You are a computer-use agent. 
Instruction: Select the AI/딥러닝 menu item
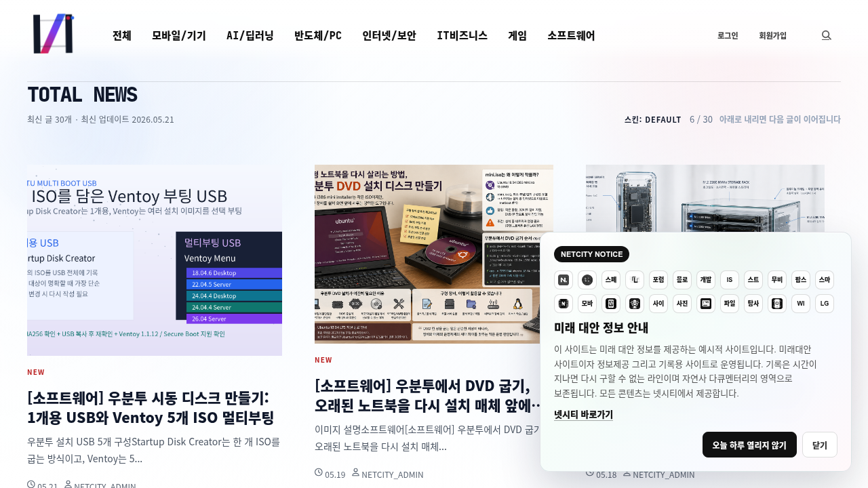click(250, 35)
